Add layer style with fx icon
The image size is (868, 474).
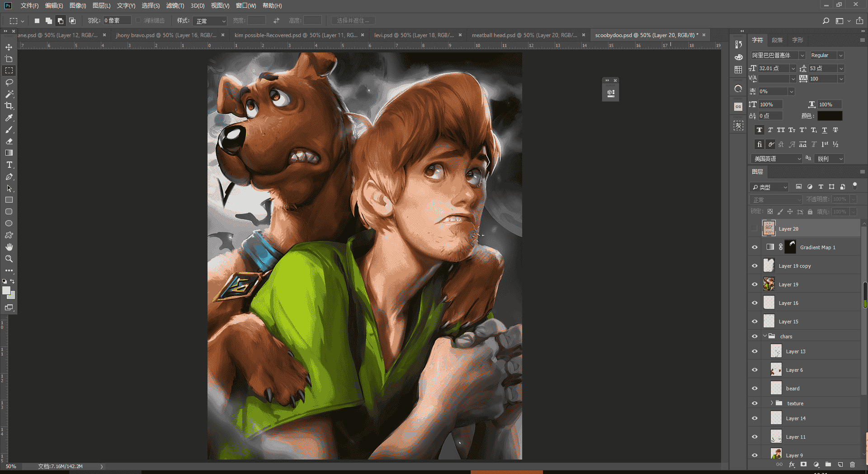pyautogui.click(x=792, y=465)
